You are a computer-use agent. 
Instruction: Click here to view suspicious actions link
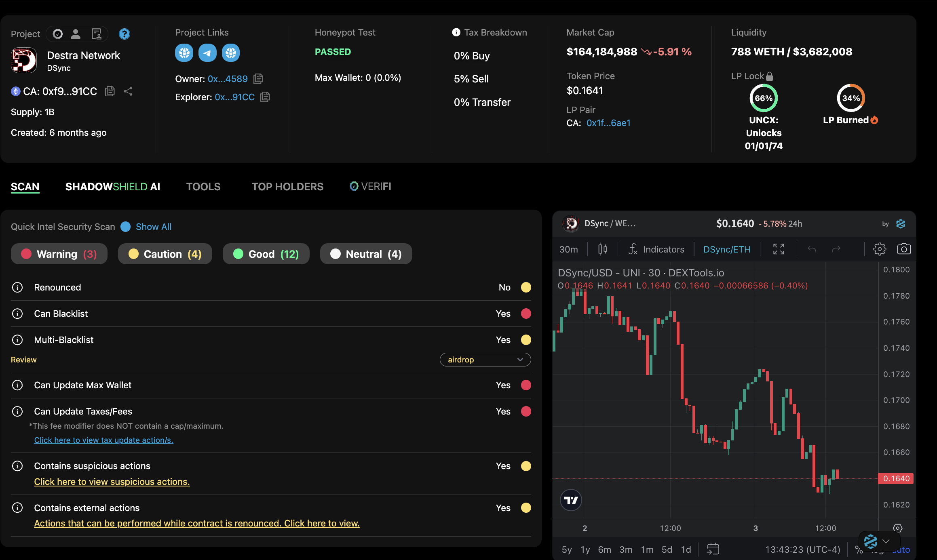pos(112,482)
